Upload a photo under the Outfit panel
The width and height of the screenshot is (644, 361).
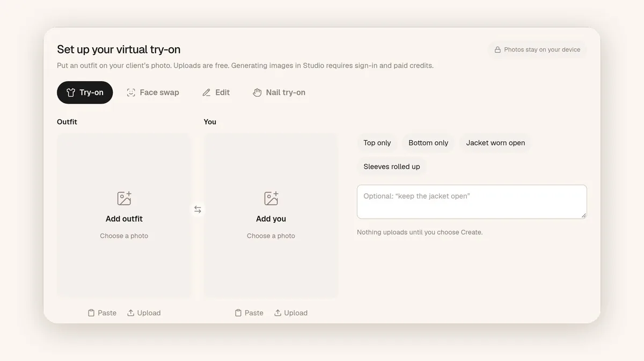pyautogui.click(x=144, y=313)
